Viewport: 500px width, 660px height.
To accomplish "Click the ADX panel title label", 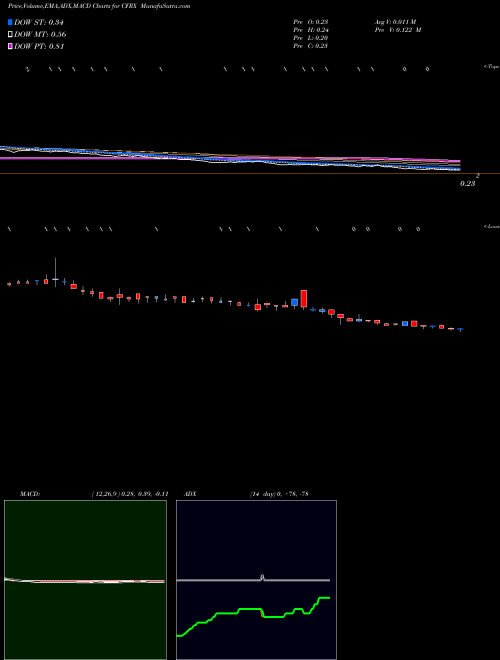I will pos(190,494).
